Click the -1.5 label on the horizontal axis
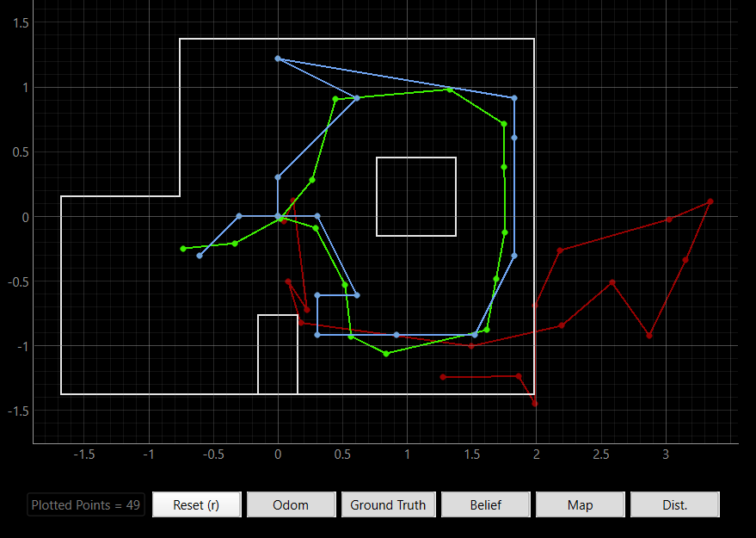The height and width of the screenshot is (538, 756). coord(84,455)
